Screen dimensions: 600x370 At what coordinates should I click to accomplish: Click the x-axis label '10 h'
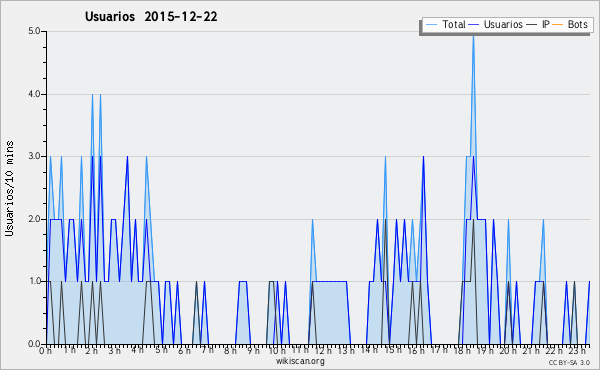coord(277,351)
